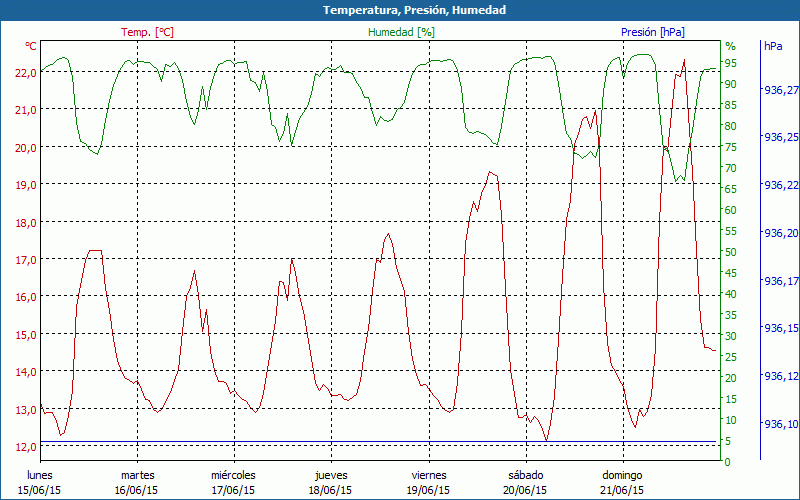The height and width of the screenshot is (500, 800).
Task: Select the red Temp. [ºC] legend label
Action: coord(147,32)
